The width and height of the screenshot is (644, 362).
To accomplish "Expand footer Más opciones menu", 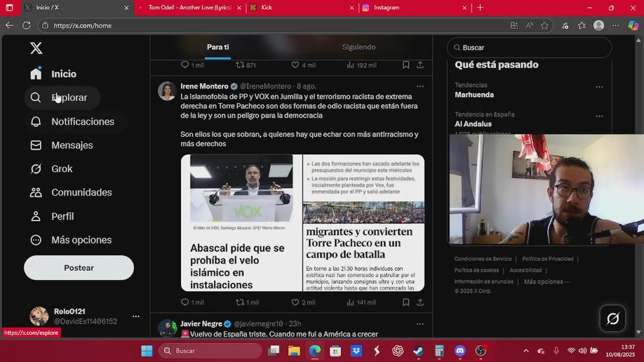I will [x=547, y=282].
